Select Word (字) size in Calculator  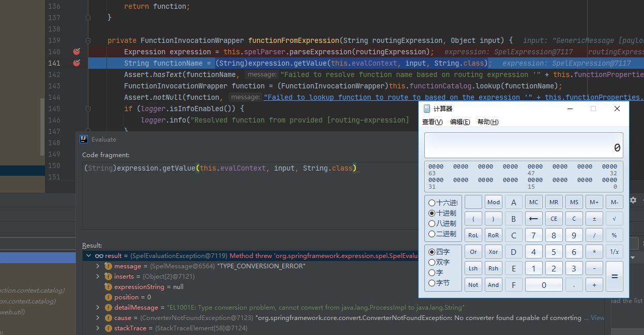(x=436, y=272)
